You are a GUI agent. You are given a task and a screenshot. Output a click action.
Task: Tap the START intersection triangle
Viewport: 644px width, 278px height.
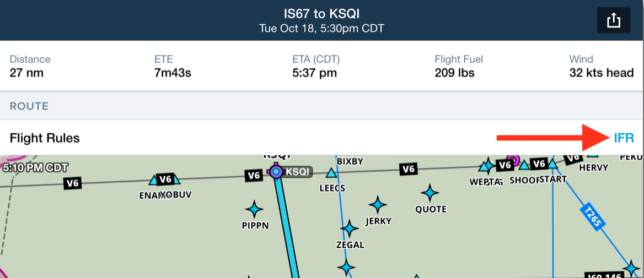[552, 165]
